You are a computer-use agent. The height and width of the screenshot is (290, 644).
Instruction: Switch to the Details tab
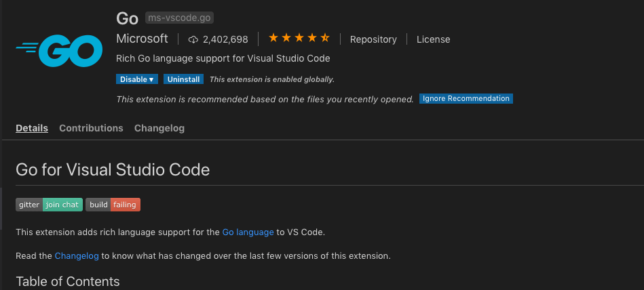(32, 128)
